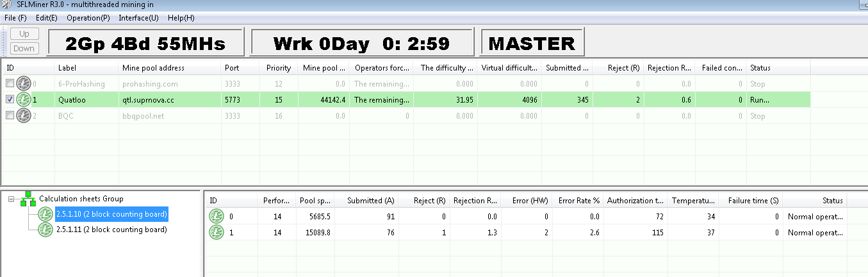Click the green coin icon for Quatloo pool
This screenshot has height=277, width=868.
pos(24,99)
